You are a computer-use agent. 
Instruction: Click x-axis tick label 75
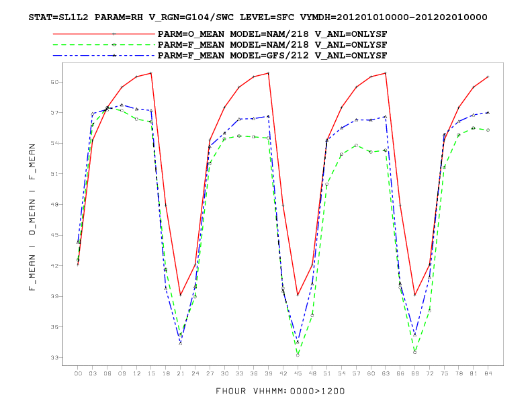point(444,373)
